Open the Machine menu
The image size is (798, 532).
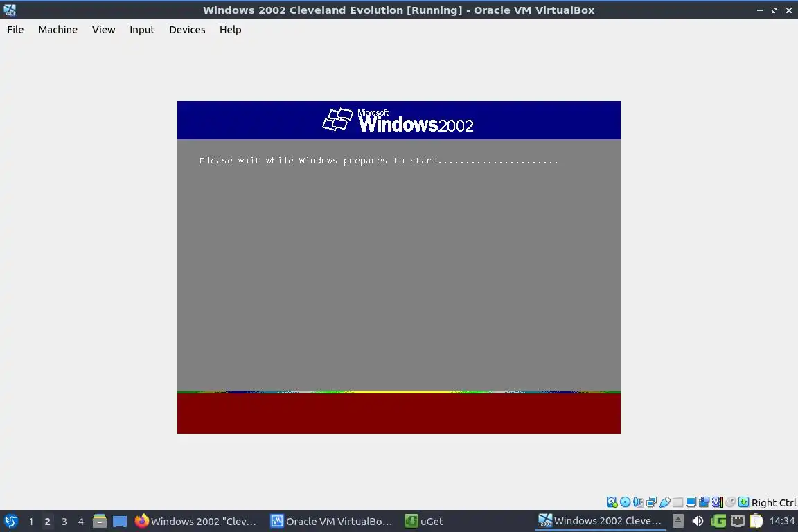point(58,30)
